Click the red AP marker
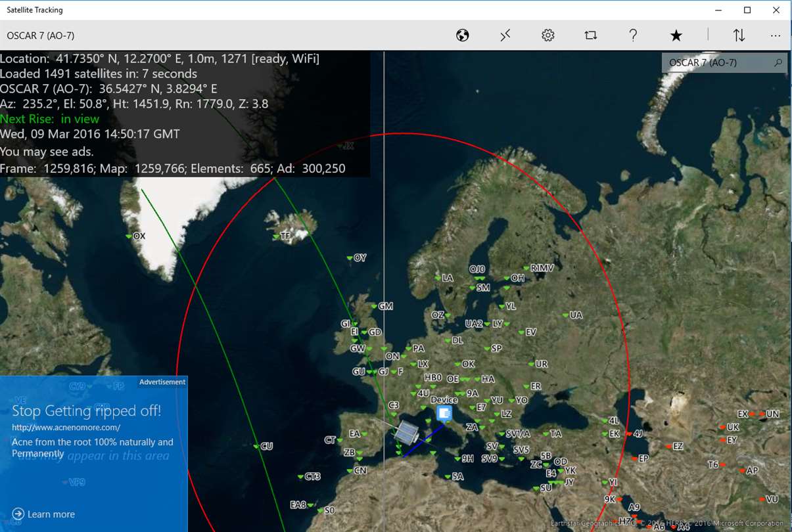 749,471
